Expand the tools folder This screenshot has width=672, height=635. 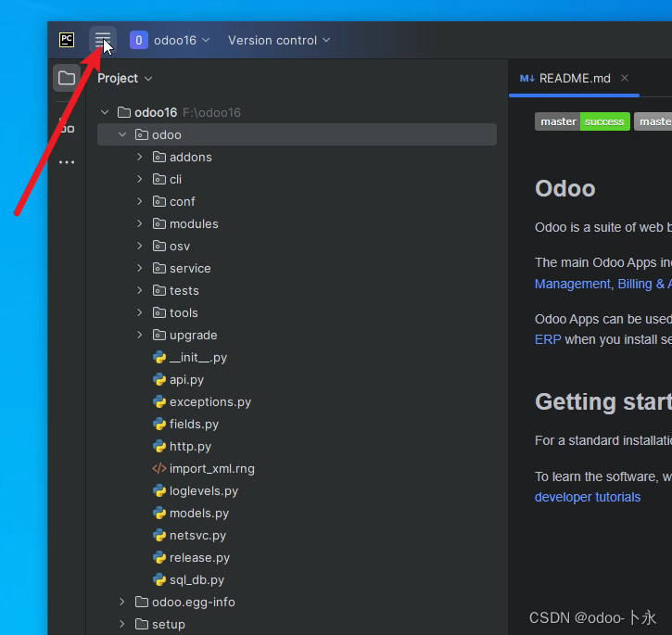[x=140, y=313]
